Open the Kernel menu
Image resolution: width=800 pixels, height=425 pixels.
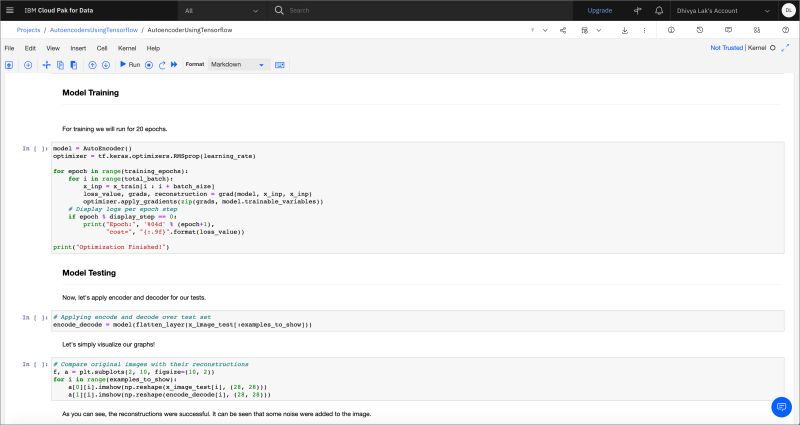127,48
